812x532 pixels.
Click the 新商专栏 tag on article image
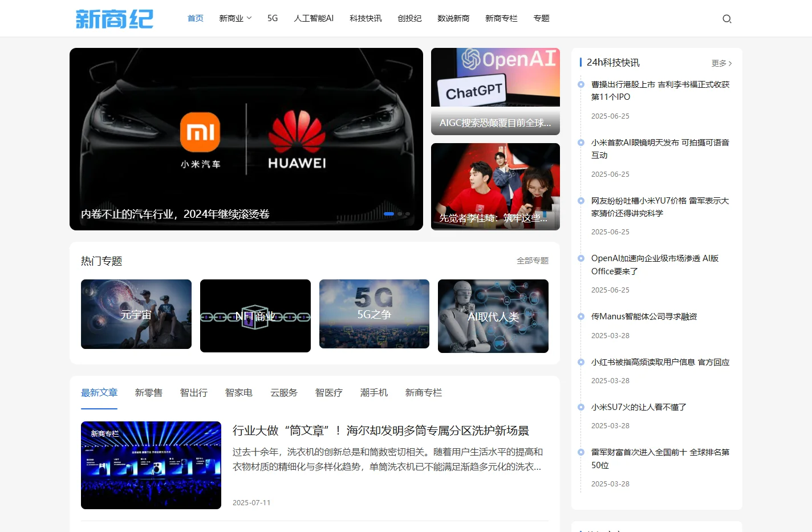point(105,434)
